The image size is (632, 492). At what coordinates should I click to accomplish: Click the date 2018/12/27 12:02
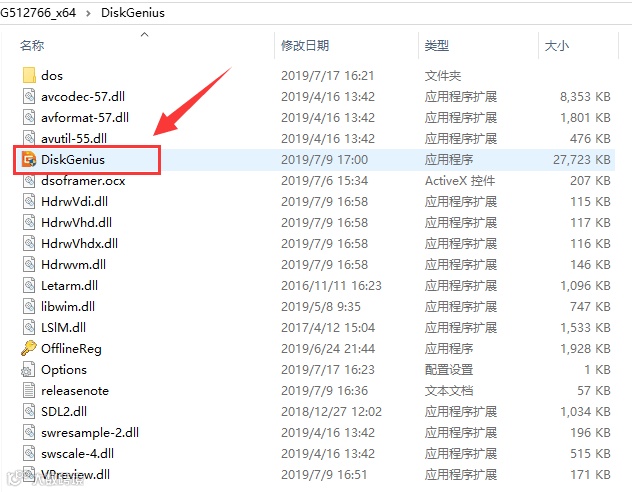331,411
